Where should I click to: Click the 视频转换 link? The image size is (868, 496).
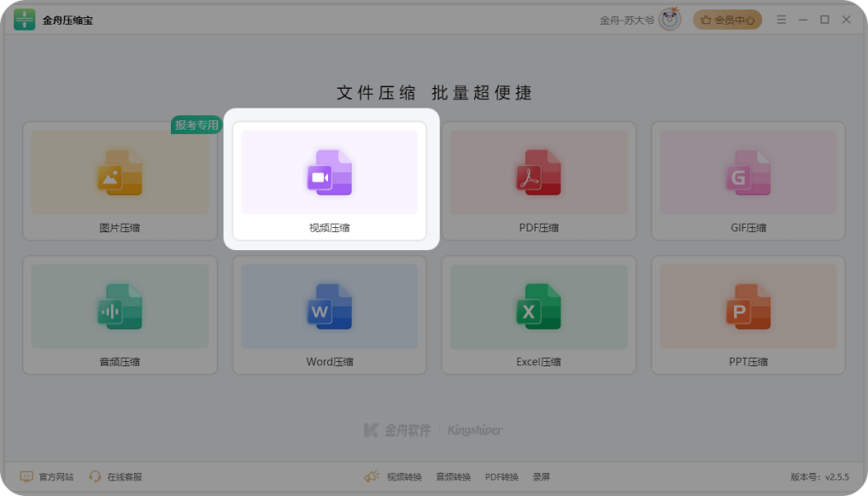click(404, 476)
